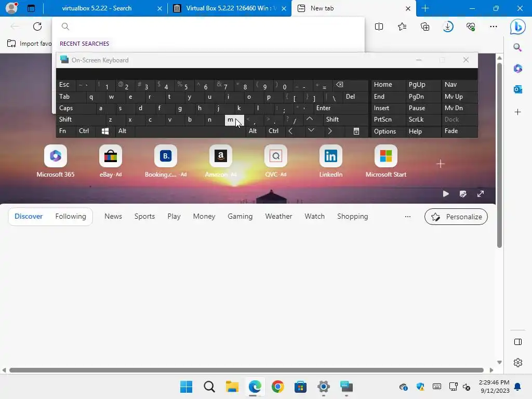This screenshot has height=399, width=532.
Task: Open Outlook icon in Edge sidebar
Action: point(518,89)
